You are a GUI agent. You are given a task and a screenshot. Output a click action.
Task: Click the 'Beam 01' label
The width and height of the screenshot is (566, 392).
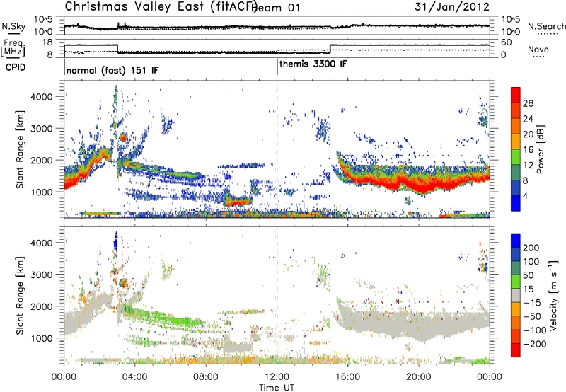[x=276, y=8]
